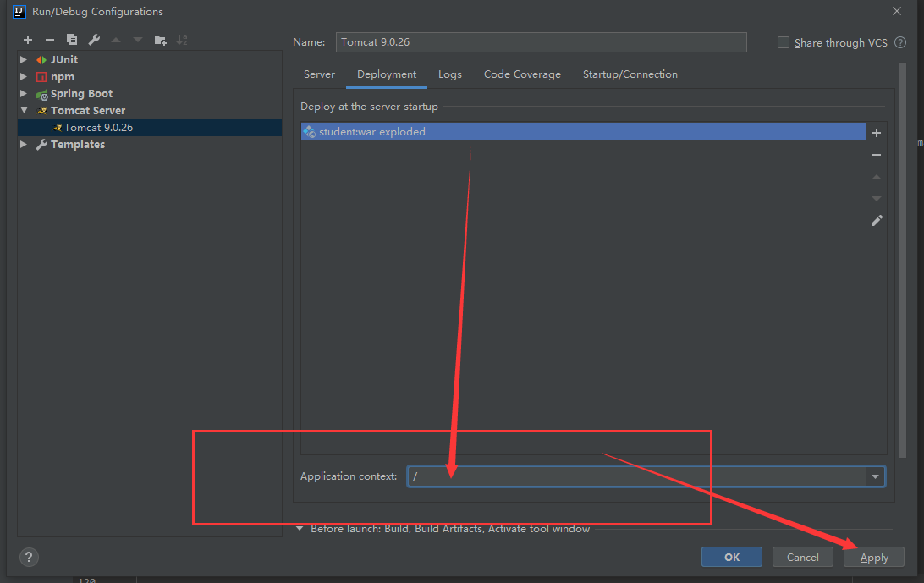
Task: Create new folder for configurations
Action: tap(160, 40)
